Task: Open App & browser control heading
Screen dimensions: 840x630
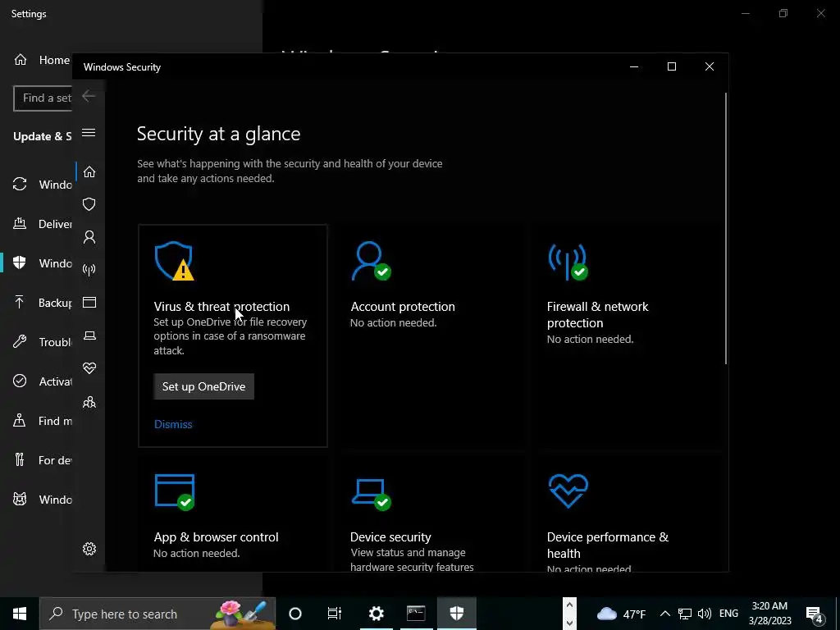Action: (216, 536)
